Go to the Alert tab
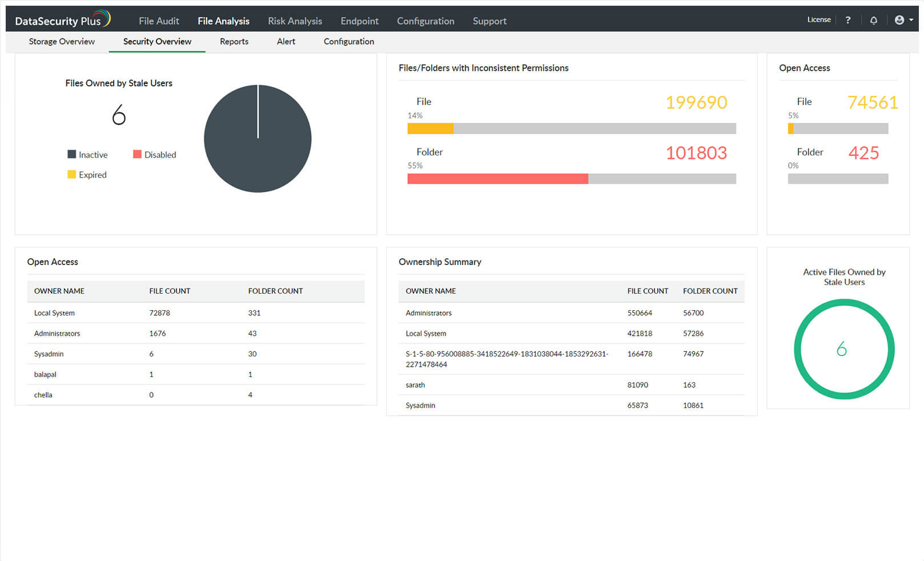 coord(286,42)
